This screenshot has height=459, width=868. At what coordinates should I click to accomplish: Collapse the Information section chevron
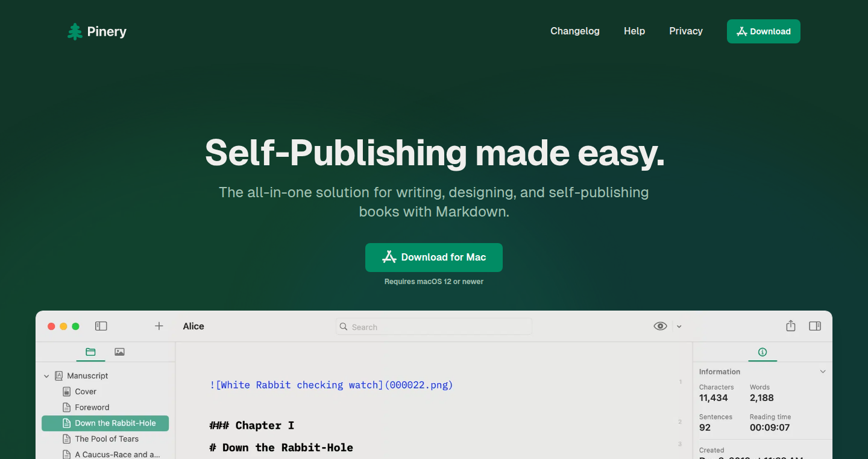(x=823, y=372)
